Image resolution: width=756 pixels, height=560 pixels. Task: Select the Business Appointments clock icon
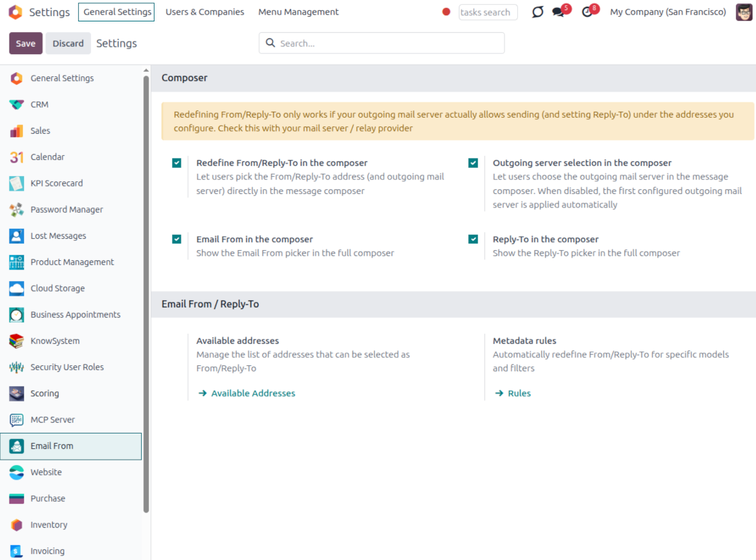(17, 314)
